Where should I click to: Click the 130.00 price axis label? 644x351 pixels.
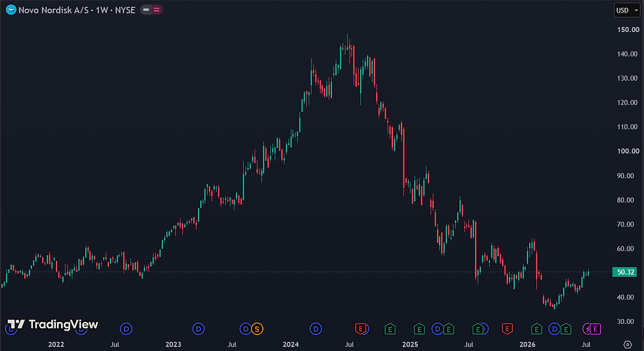(627, 78)
